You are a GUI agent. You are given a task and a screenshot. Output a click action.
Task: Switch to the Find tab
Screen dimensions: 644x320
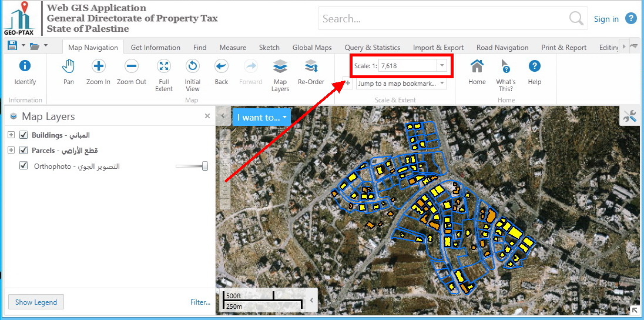click(200, 47)
